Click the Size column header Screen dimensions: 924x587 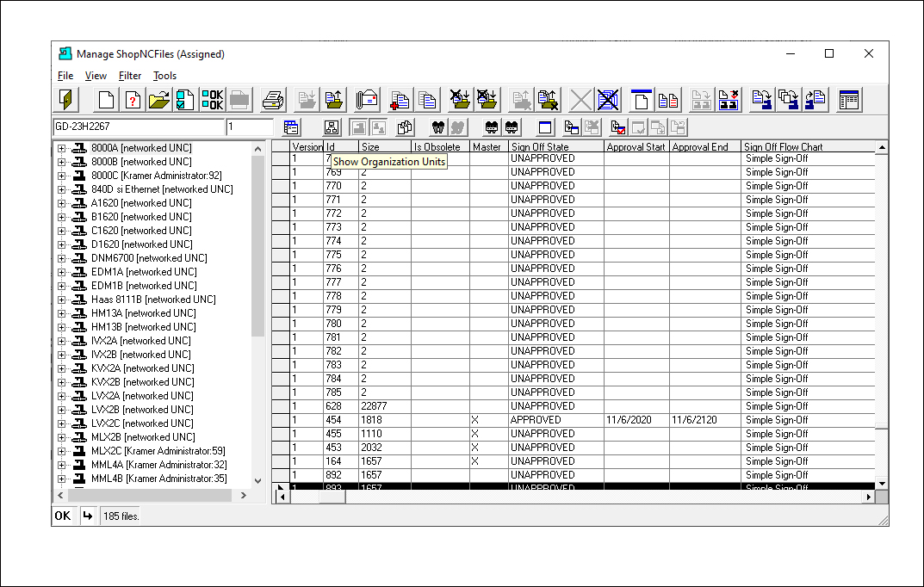pos(384,146)
